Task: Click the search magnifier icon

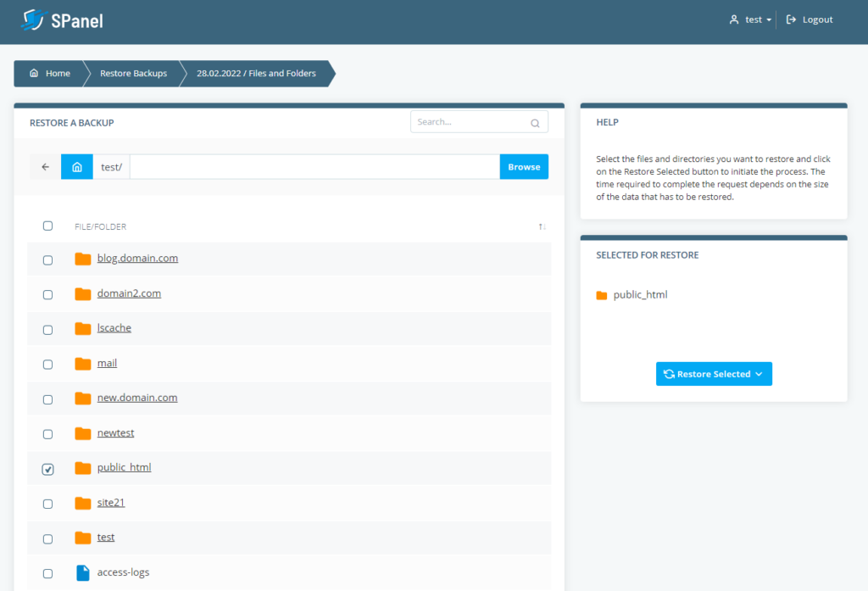Action: click(x=535, y=122)
